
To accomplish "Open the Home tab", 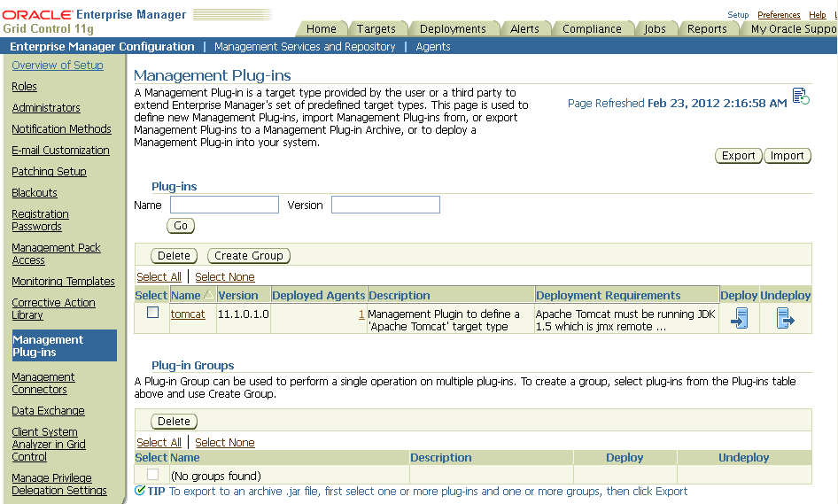I will (322, 29).
